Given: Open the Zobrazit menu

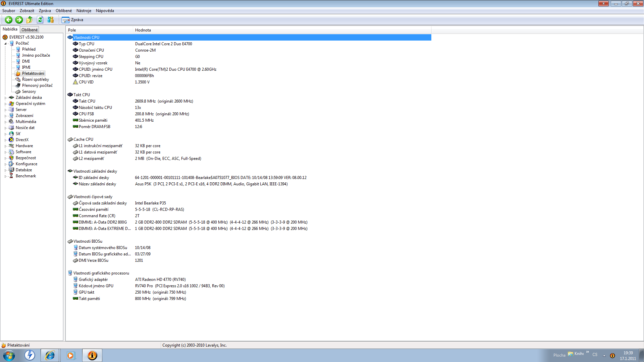Looking at the screenshot, I should pyautogui.click(x=27, y=11).
